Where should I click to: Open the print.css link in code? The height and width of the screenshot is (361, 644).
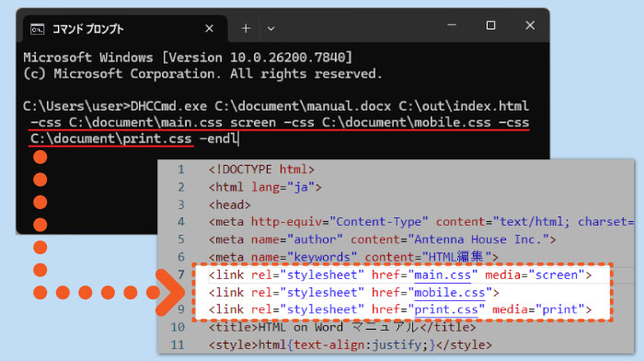pyautogui.click(x=446, y=309)
